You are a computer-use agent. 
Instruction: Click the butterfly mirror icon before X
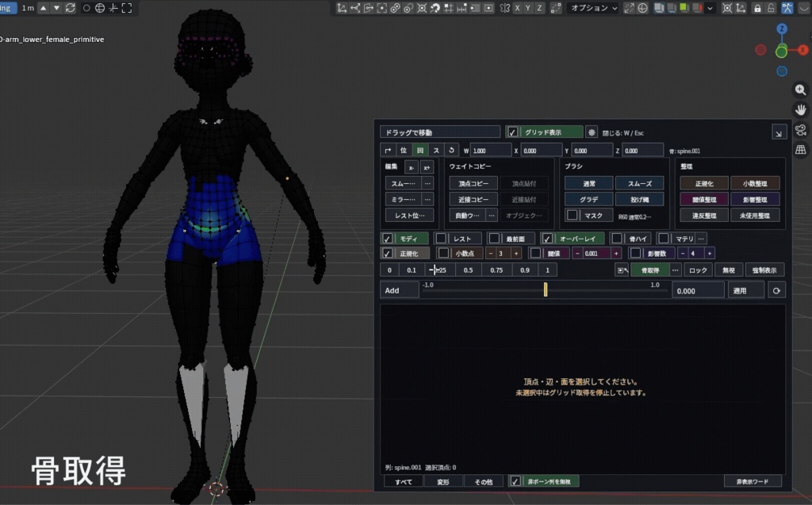tap(504, 8)
